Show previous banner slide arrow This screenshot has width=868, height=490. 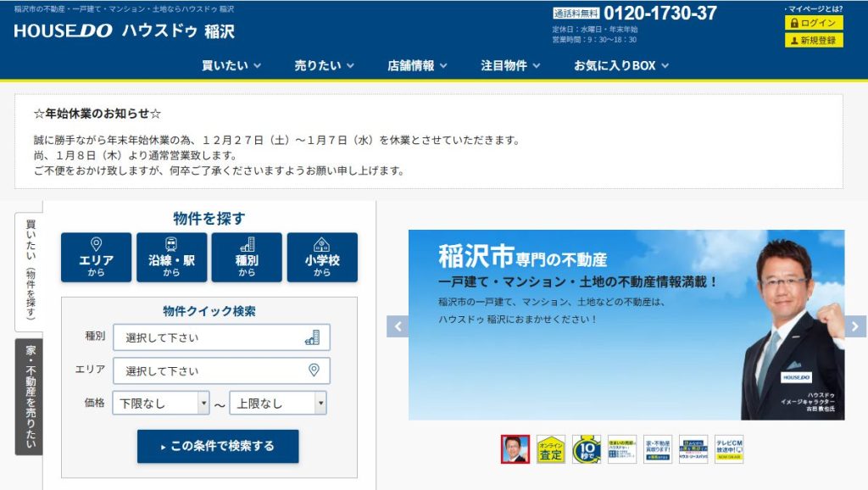[398, 326]
